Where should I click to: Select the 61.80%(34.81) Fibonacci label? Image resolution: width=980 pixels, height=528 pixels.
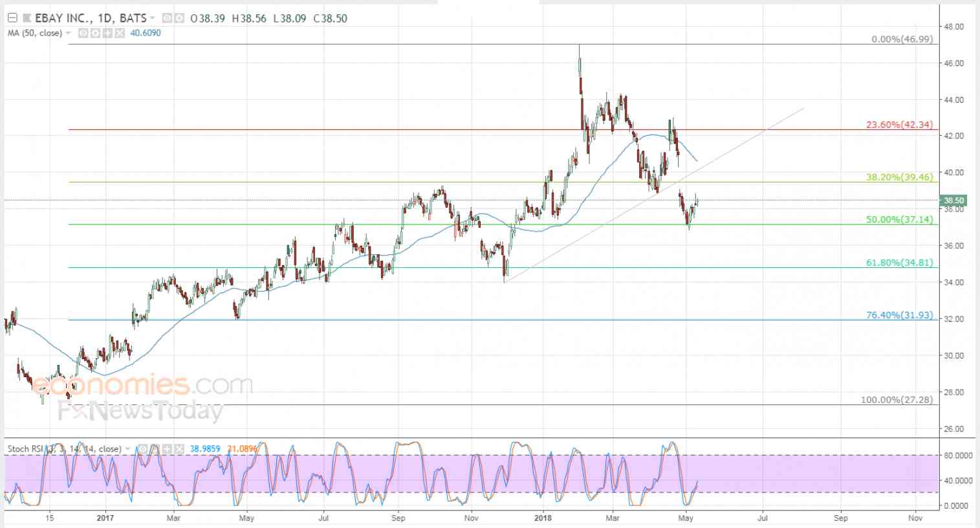[899, 263]
